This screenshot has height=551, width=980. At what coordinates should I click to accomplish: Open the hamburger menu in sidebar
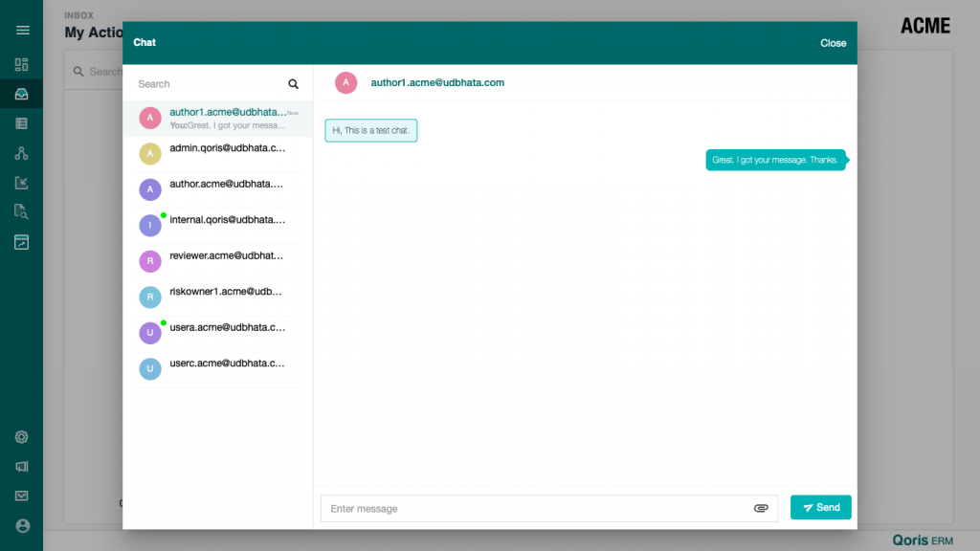point(23,30)
